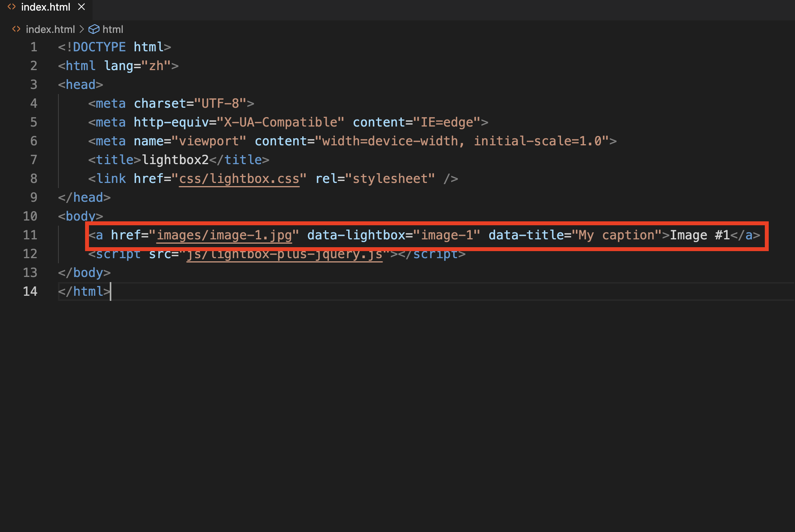Viewport: 795px width, 532px height.
Task: Click the breadcrumb file icon
Action: point(16,29)
